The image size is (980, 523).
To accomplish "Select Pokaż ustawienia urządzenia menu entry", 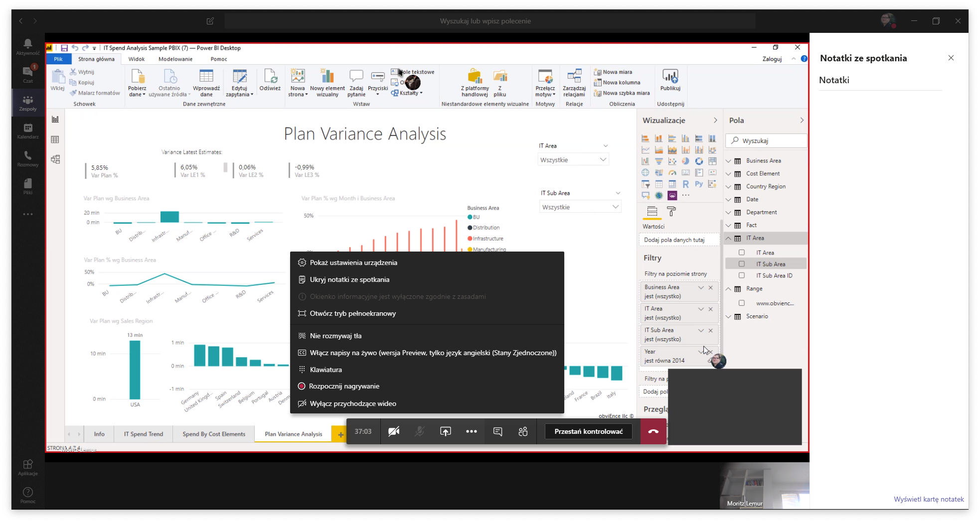I will [x=427, y=262].
